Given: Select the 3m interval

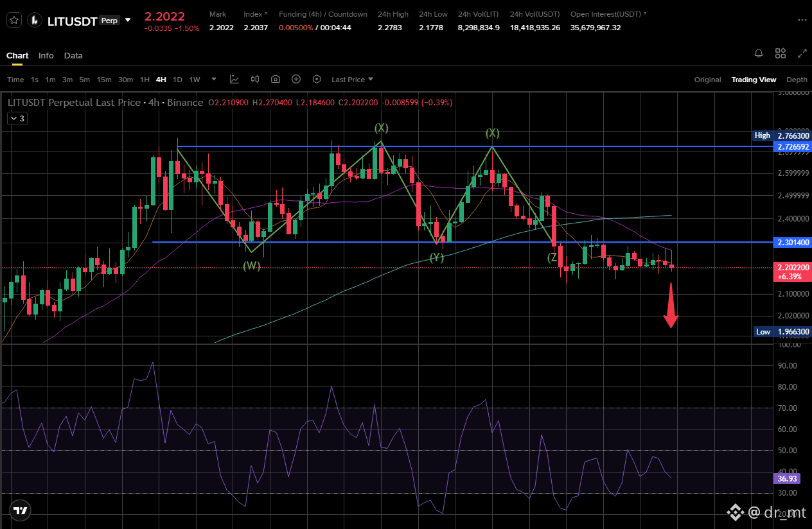Looking at the screenshot, I should (x=67, y=80).
